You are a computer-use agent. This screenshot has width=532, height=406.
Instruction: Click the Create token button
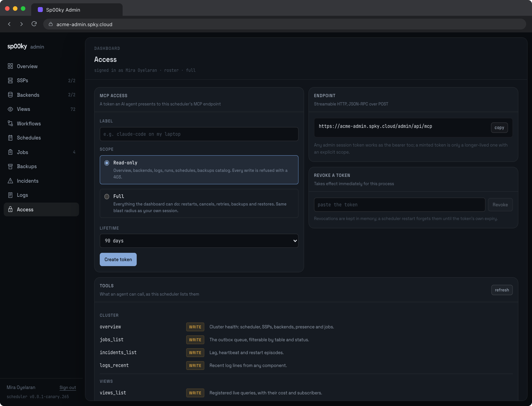(118, 259)
